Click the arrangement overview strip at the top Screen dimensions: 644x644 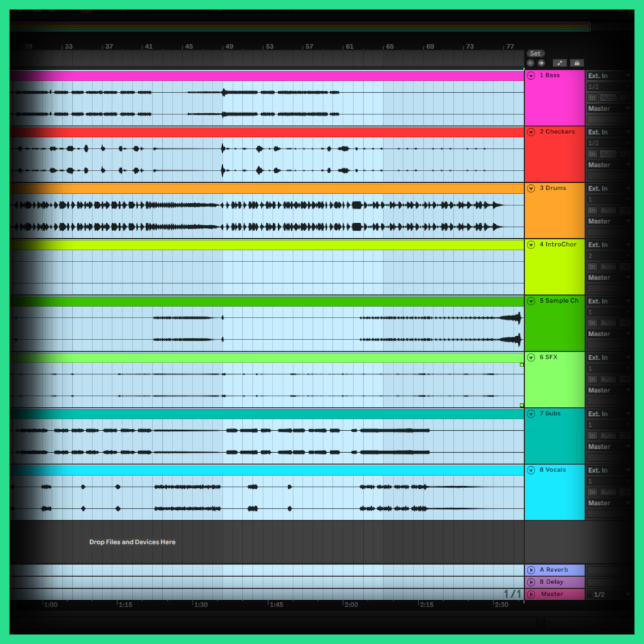point(300,27)
